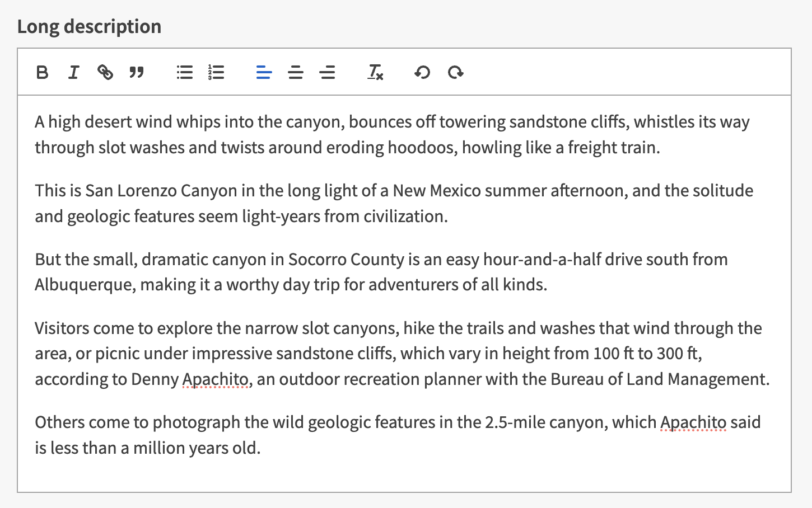Center align the text
Screen dimensions: 812x508
click(296, 72)
